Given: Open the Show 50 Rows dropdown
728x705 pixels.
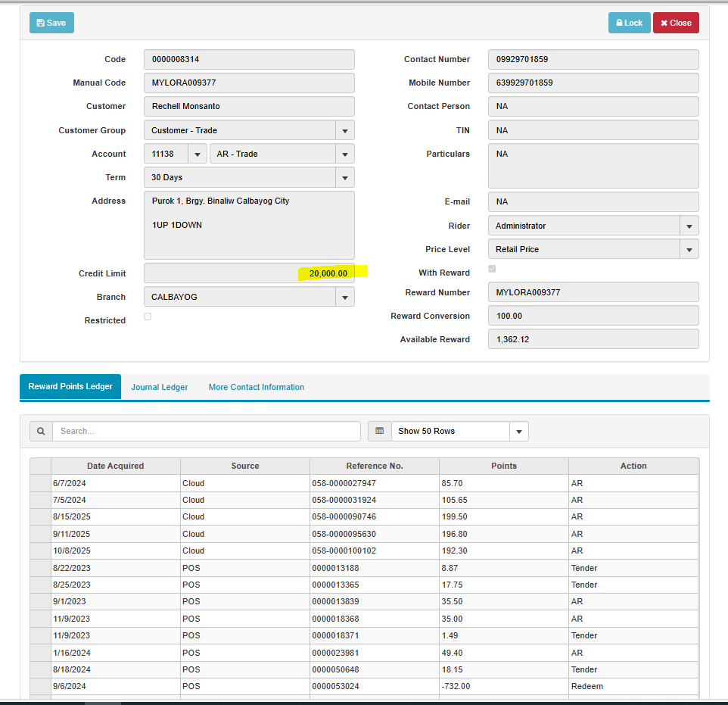Looking at the screenshot, I should [x=518, y=431].
